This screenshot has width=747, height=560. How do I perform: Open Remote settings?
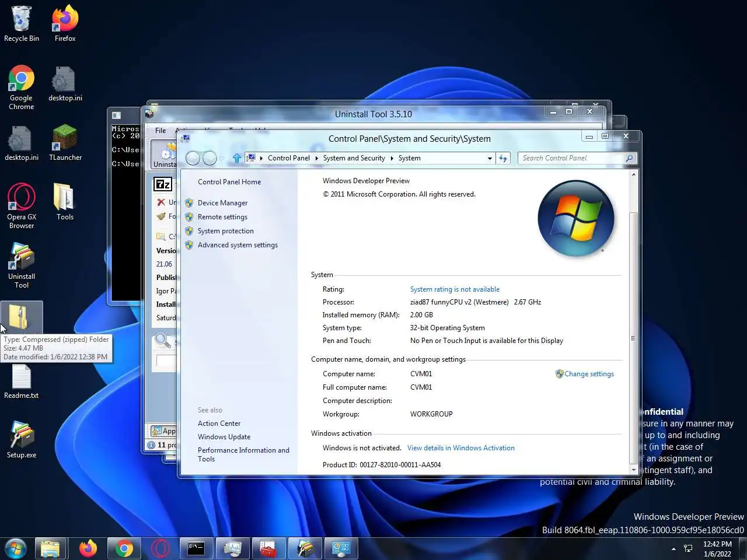tap(222, 217)
